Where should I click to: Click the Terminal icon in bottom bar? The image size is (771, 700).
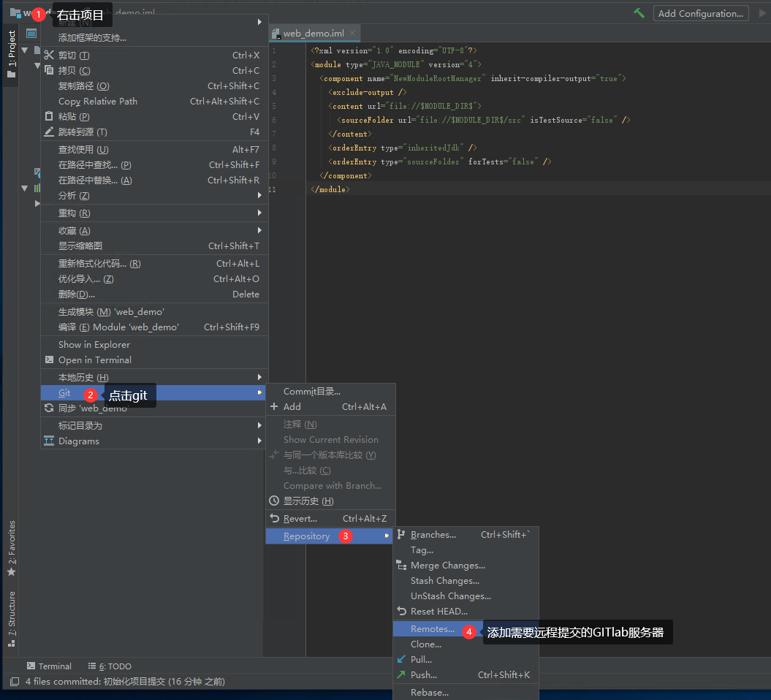click(31, 666)
